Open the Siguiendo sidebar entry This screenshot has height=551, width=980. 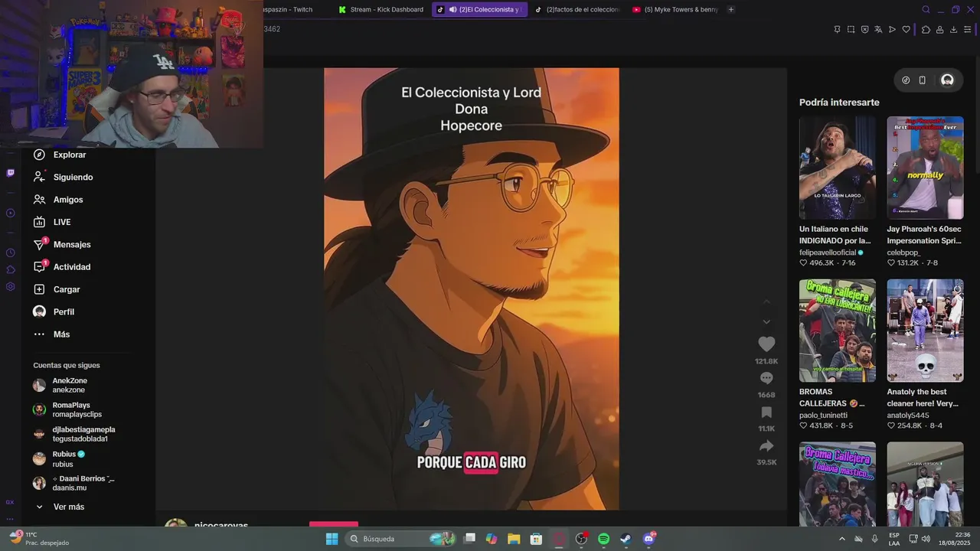point(63,177)
